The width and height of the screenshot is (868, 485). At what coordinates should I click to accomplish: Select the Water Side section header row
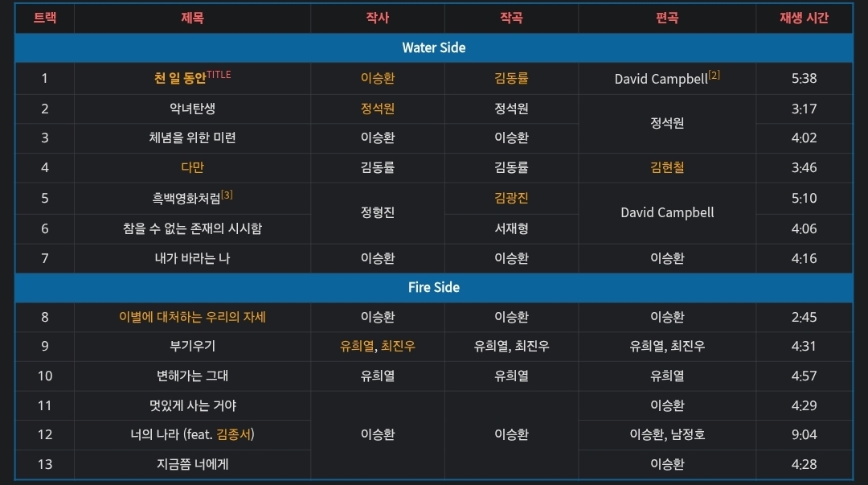coord(434,47)
